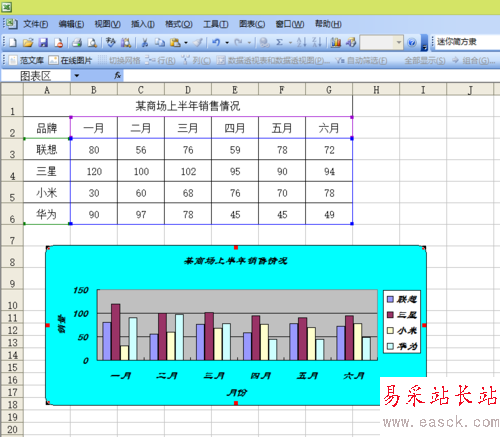Screen dimensions: 500x437
Task: Open the 帮助(H) menu
Action: (328, 24)
